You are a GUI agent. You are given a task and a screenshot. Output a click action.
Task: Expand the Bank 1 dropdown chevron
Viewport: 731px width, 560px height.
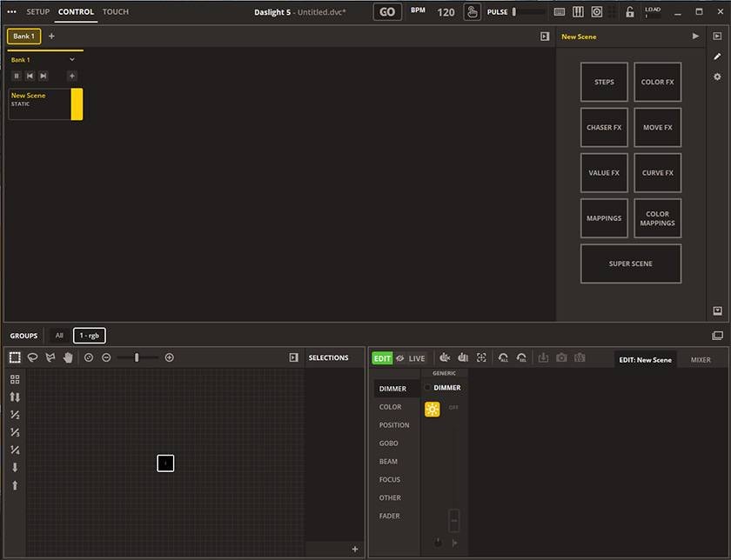pos(72,60)
